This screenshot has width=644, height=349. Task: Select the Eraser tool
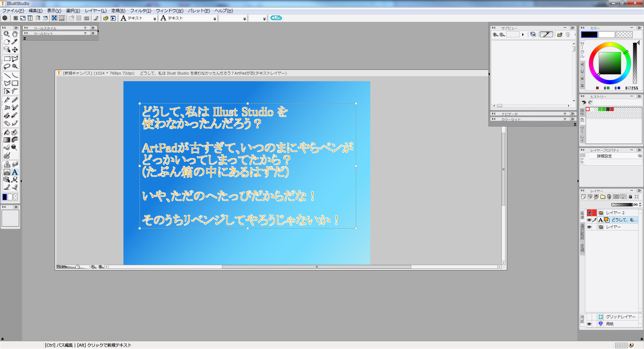coord(6,123)
